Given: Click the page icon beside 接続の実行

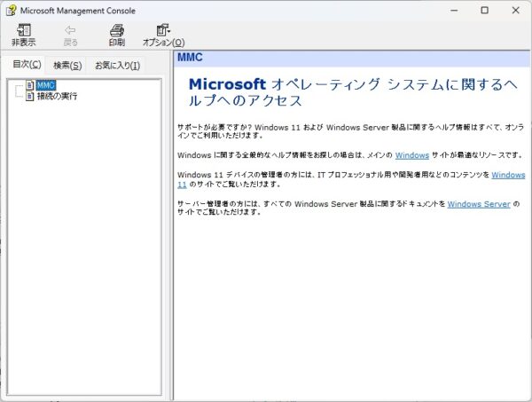Looking at the screenshot, I should pyautogui.click(x=30, y=96).
